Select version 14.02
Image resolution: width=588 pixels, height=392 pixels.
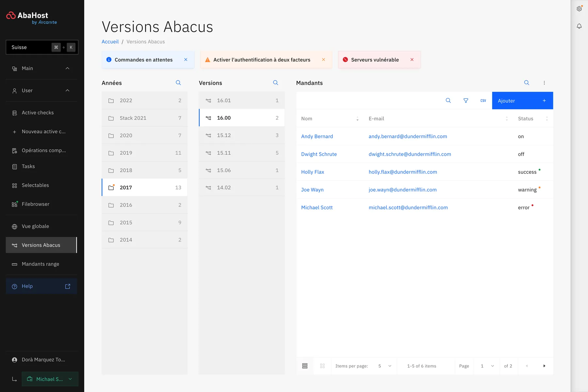(x=242, y=188)
